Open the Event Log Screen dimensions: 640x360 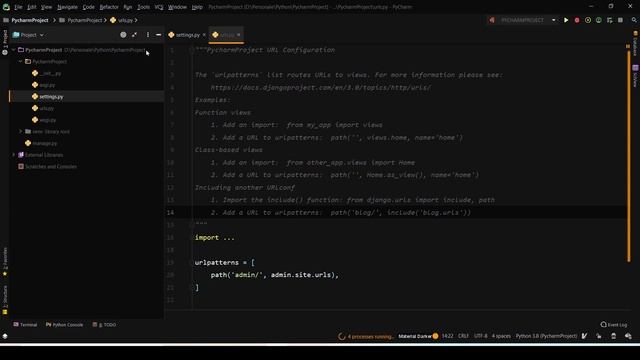(613, 325)
